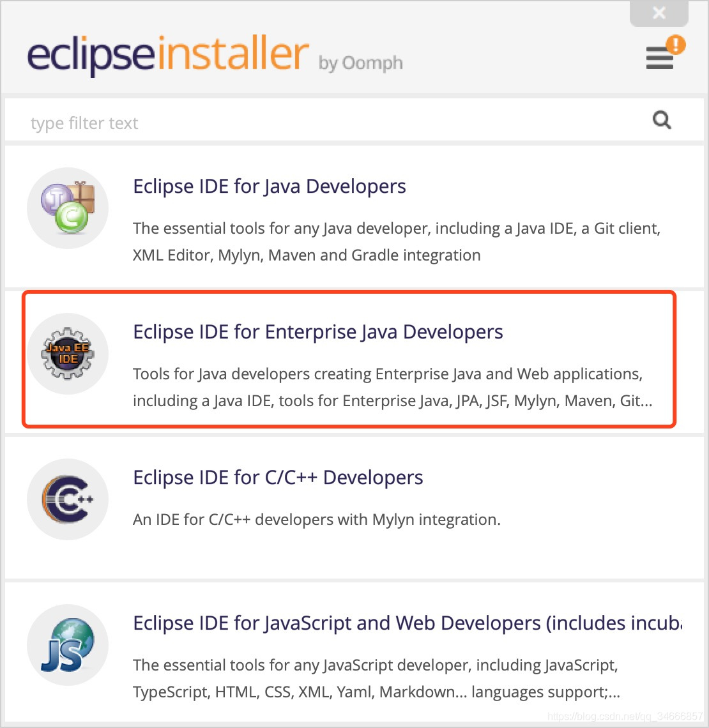Image resolution: width=709 pixels, height=728 pixels.
Task: Choose 'Eclipse IDE for C/C++ Developers' title
Action: 278,478
